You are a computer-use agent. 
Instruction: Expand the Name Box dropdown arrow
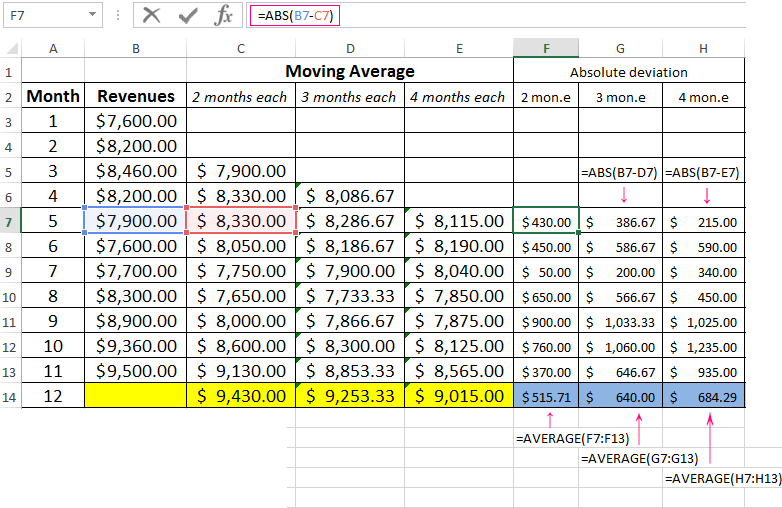93,15
